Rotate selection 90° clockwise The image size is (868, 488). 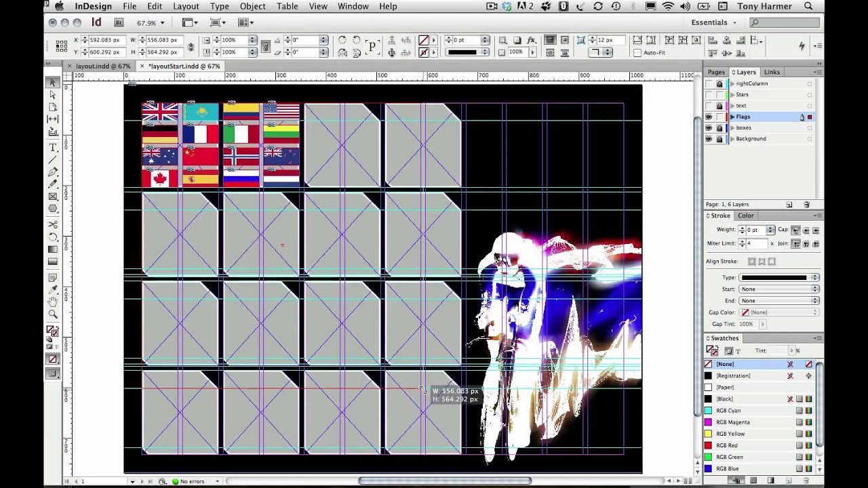pyautogui.click(x=342, y=40)
